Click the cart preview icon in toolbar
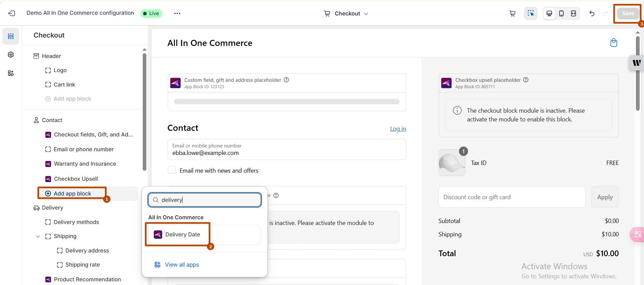644x285 pixels. (512, 13)
